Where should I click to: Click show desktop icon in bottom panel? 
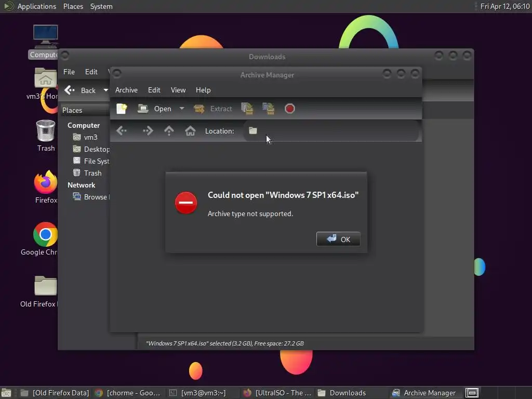[6, 393]
